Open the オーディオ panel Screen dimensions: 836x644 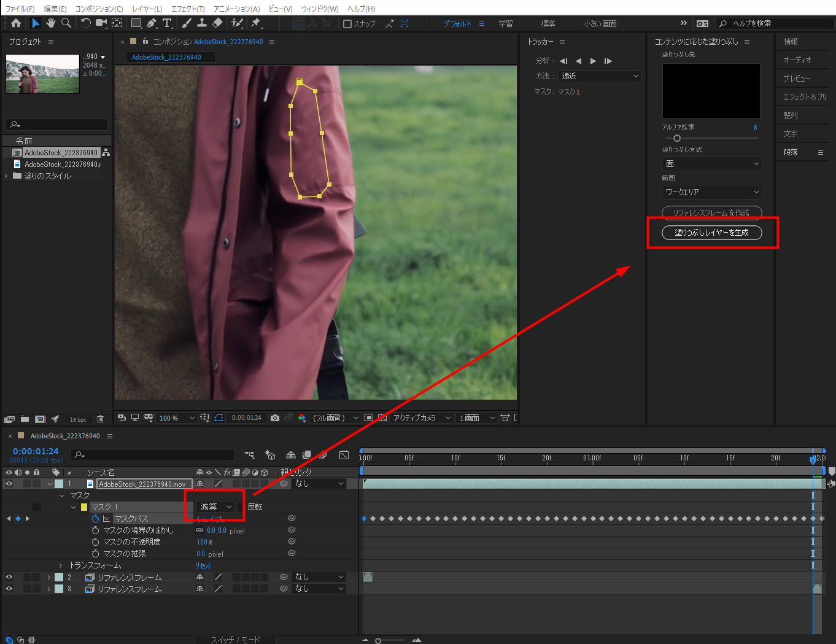point(797,60)
